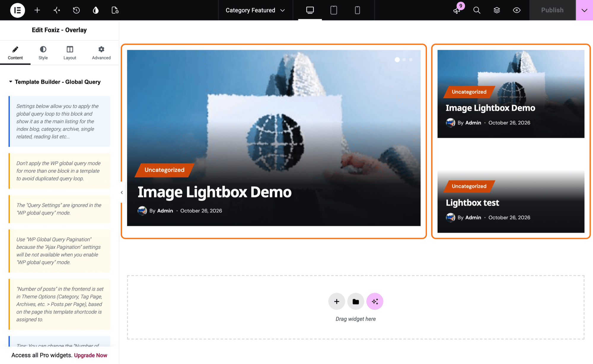Click the second slider pagination dot
593x364 pixels.
click(x=404, y=60)
